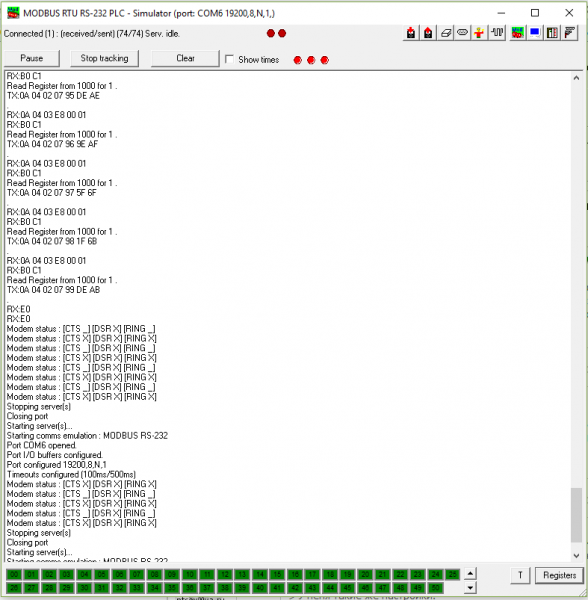Toggle green station indicator 00
This screenshot has height=600, width=588.
click(14, 574)
